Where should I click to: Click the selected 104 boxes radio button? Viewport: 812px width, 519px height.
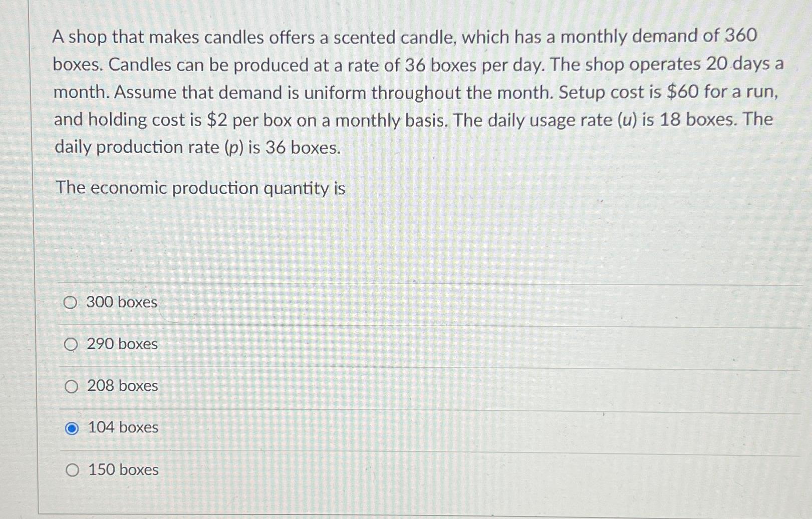click(72, 428)
